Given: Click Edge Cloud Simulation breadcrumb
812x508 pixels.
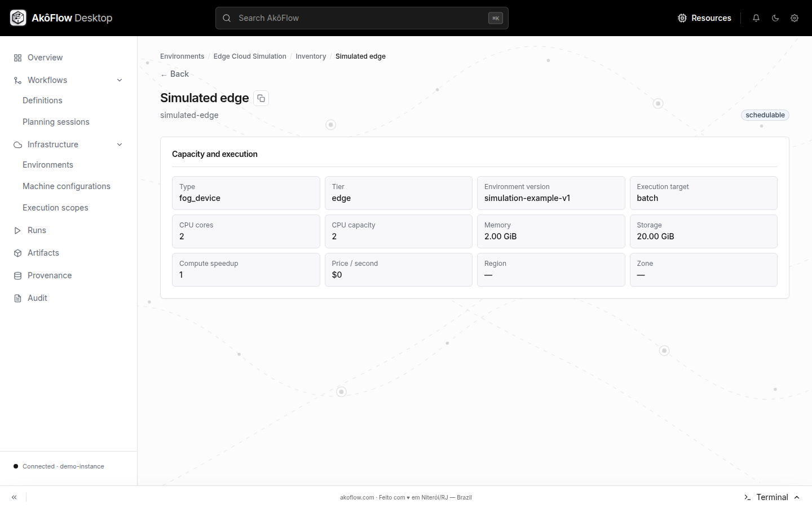Looking at the screenshot, I should coord(250,56).
